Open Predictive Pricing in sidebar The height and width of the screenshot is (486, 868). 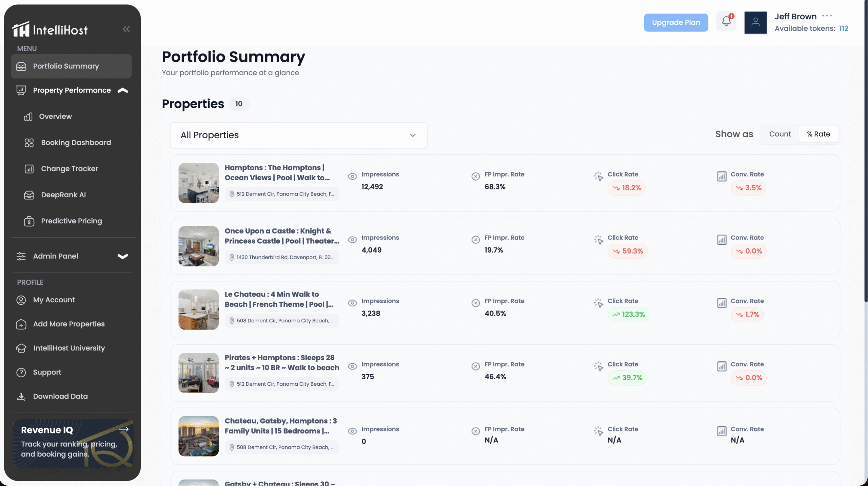pyautogui.click(x=71, y=221)
